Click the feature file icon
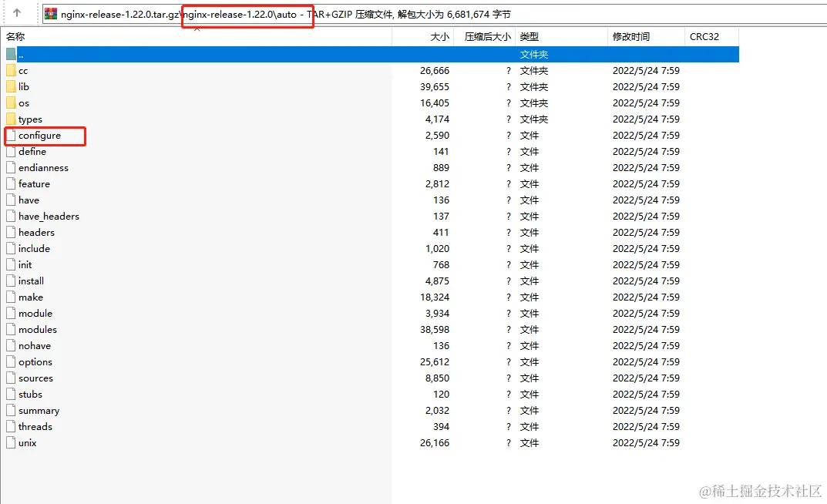Viewport: 827px width, 504px height. click(x=11, y=184)
